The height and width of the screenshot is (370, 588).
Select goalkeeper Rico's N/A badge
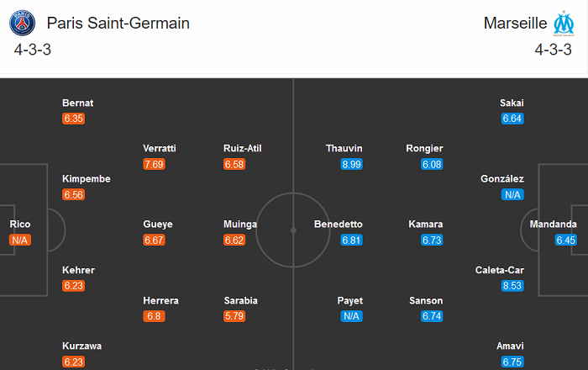(20, 240)
